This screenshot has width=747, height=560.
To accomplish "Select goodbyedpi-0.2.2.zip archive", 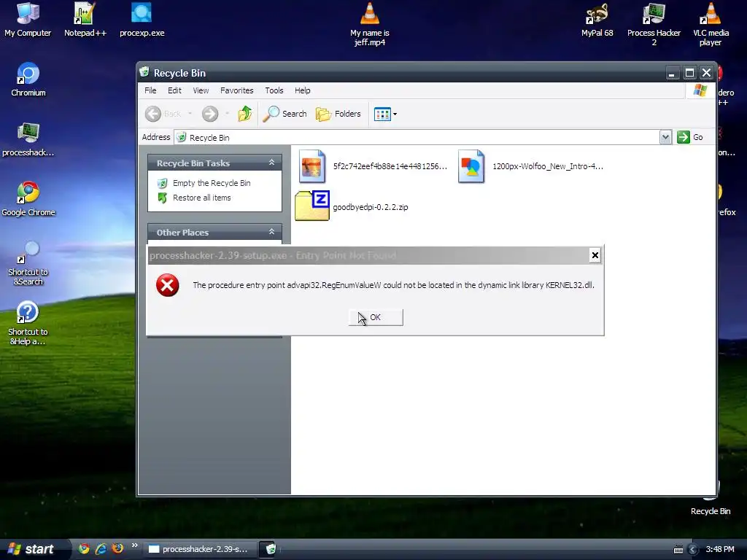I will (352, 206).
